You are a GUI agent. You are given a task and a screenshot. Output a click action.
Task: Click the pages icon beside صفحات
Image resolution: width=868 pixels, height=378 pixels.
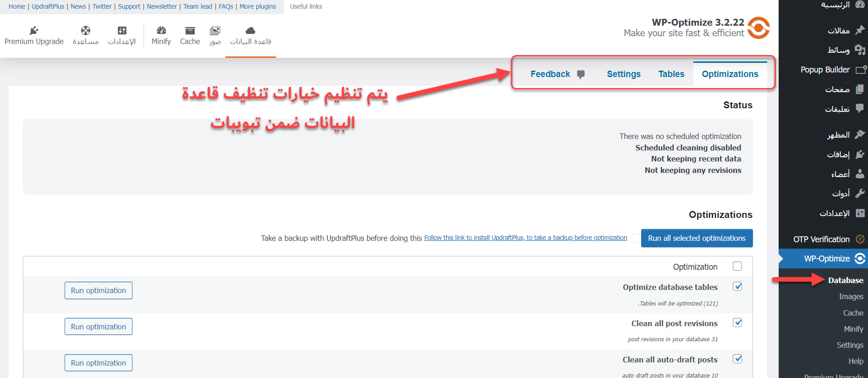click(x=860, y=89)
